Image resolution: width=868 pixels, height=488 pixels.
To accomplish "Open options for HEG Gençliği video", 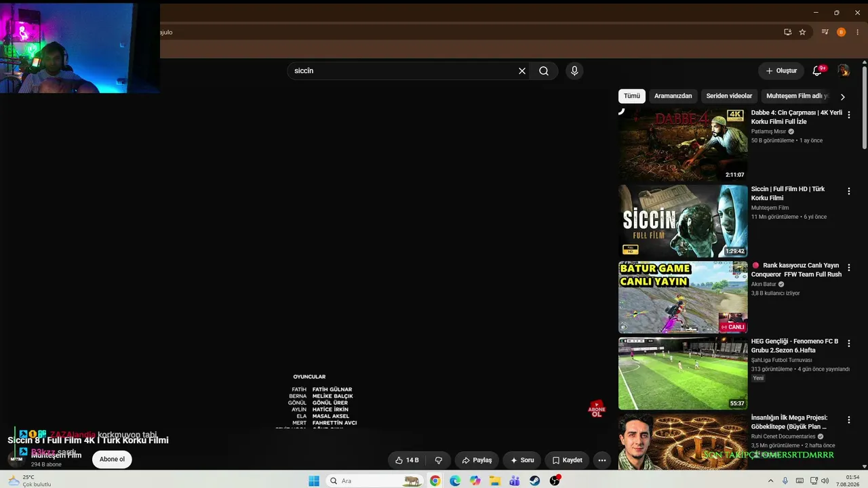I will [848, 344].
